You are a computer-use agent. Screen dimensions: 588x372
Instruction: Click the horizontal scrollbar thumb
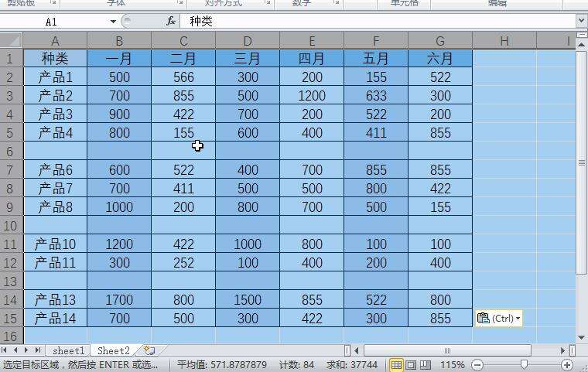(x=447, y=350)
